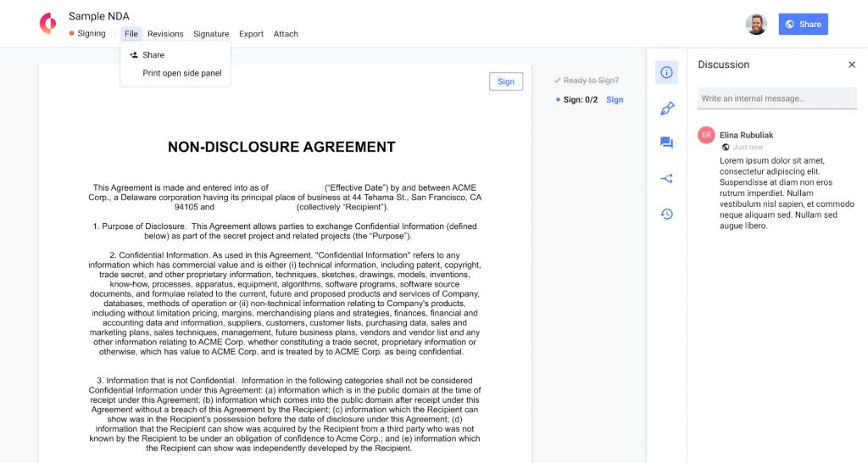868x463 pixels.
Task: Click the ER avatar of Elina Rubuliak
Action: 706,135
